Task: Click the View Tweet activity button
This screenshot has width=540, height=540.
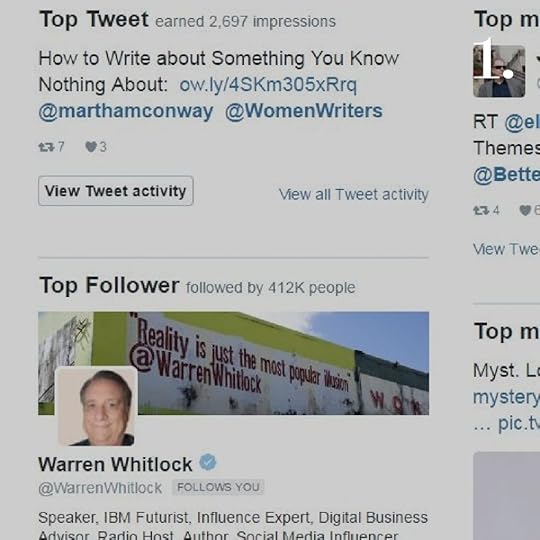Action: coord(116,191)
